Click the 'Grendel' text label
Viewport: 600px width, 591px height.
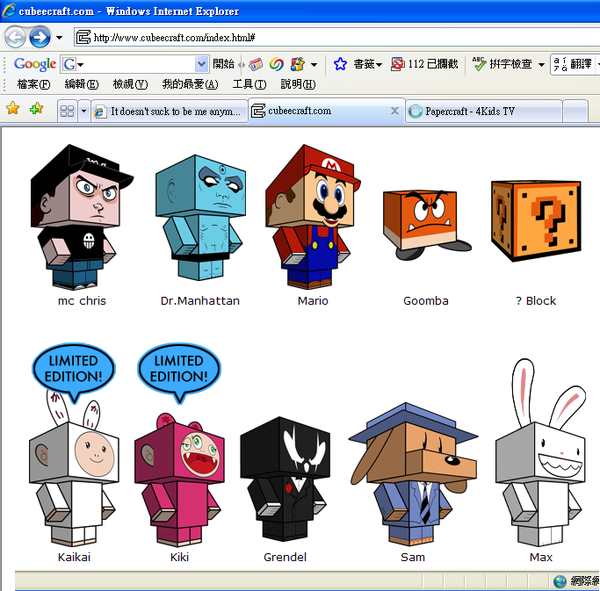coord(285,557)
